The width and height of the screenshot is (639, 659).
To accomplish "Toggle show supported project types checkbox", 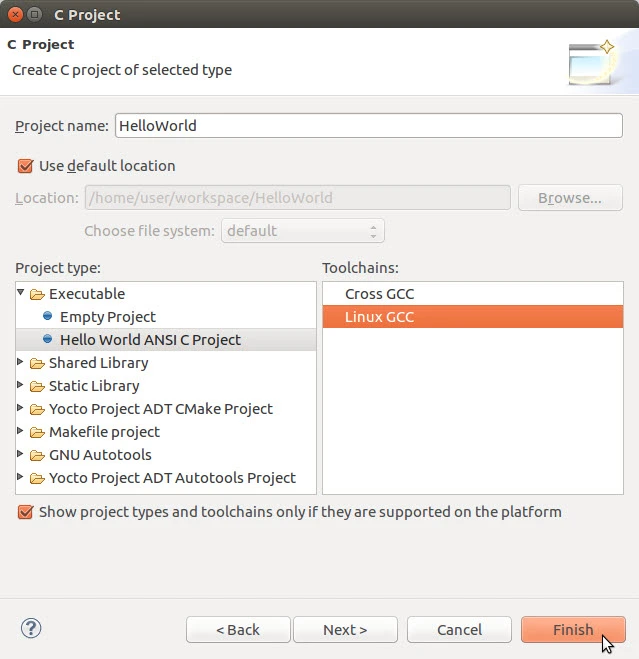I will coord(26,512).
